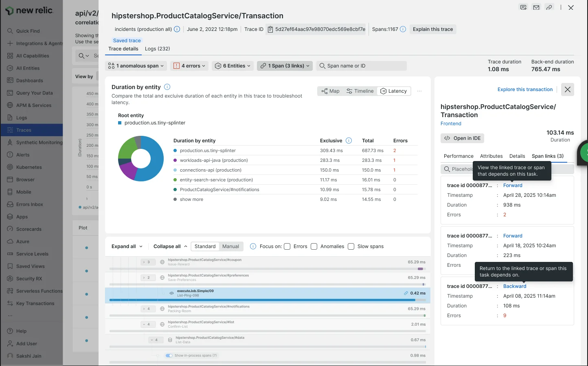The width and height of the screenshot is (588, 366).
Task: Open the 1 anomalous span dropdown
Action: 136,66
